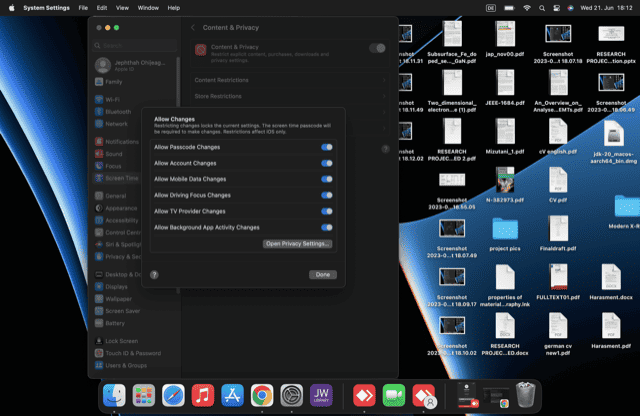
Task: Select jdk-20 macos dmg file on desktop
Action: (613, 142)
